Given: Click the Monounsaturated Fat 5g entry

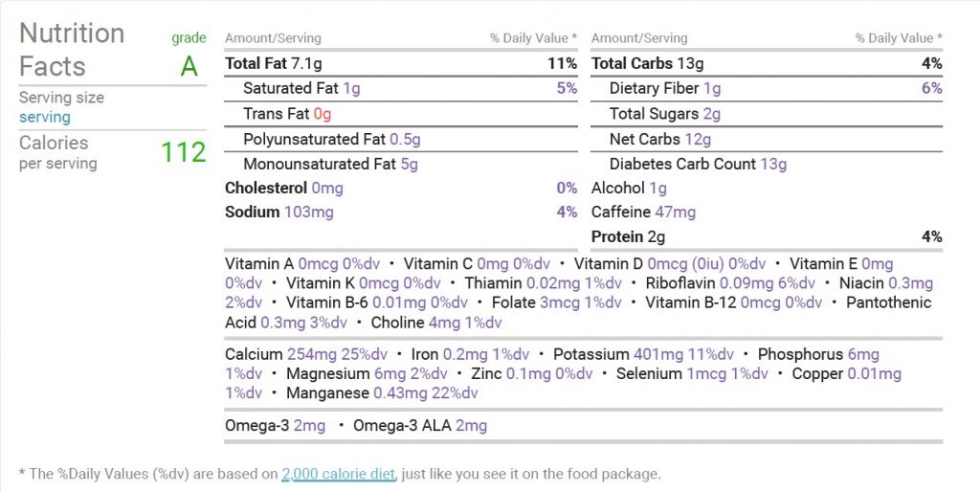Looking at the screenshot, I should [330, 164].
